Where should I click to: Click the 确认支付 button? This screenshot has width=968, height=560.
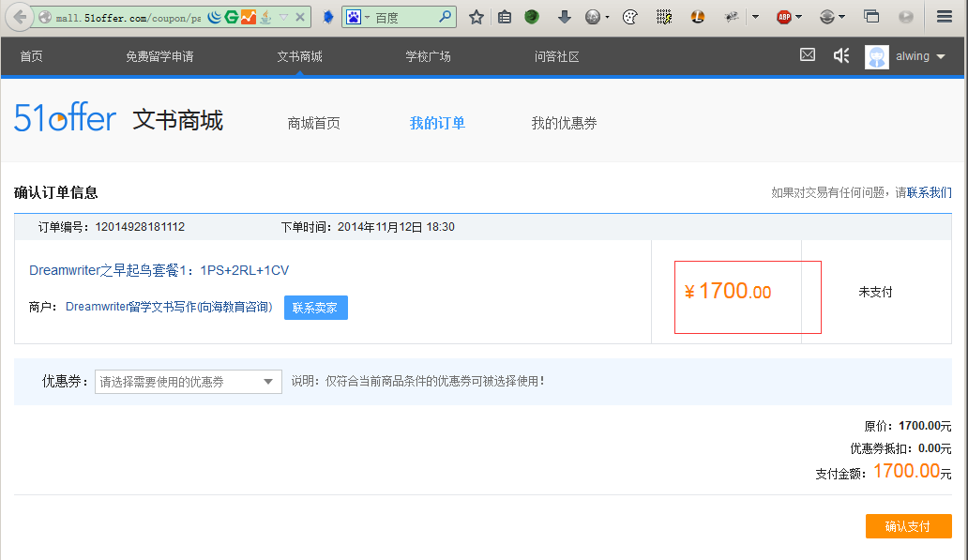pos(908,526)
